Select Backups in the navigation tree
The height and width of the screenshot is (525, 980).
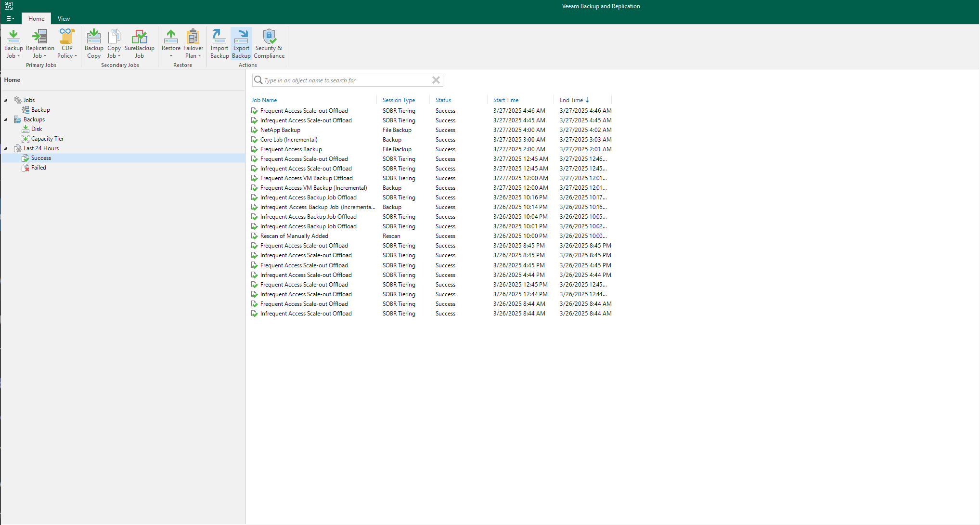click(34, 119)
